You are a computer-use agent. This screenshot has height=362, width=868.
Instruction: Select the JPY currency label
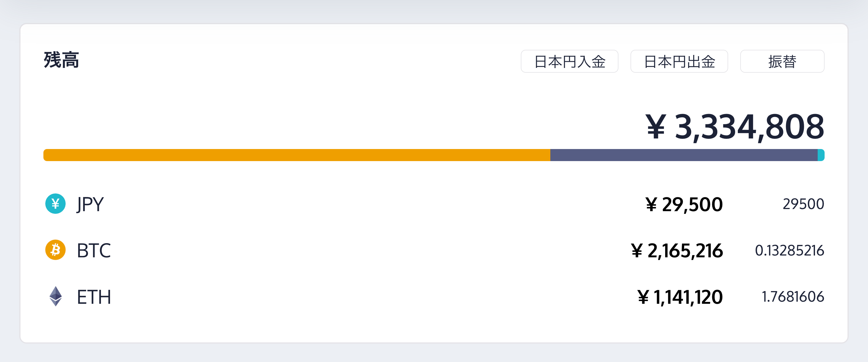90,204
